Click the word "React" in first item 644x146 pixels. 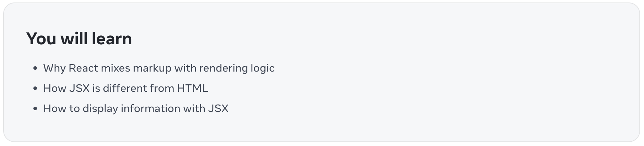tap(83, 68)
